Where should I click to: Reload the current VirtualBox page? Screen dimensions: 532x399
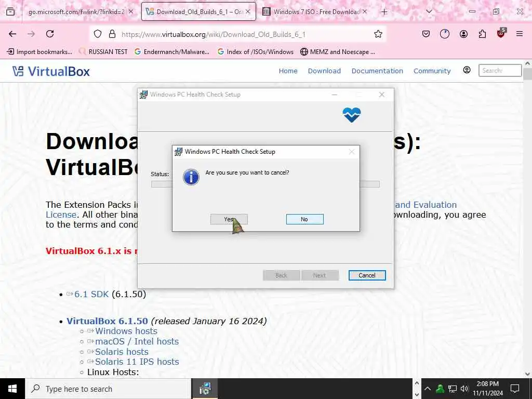50,34
